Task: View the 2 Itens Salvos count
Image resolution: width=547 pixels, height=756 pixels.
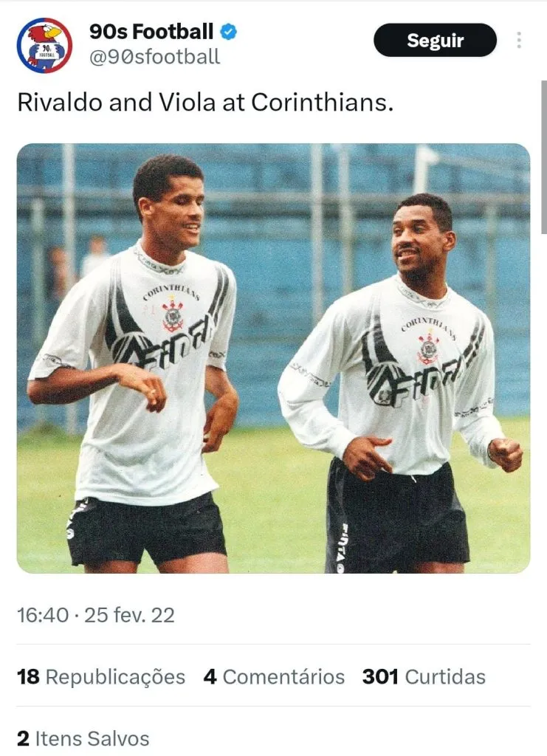Action: point(83,738)
